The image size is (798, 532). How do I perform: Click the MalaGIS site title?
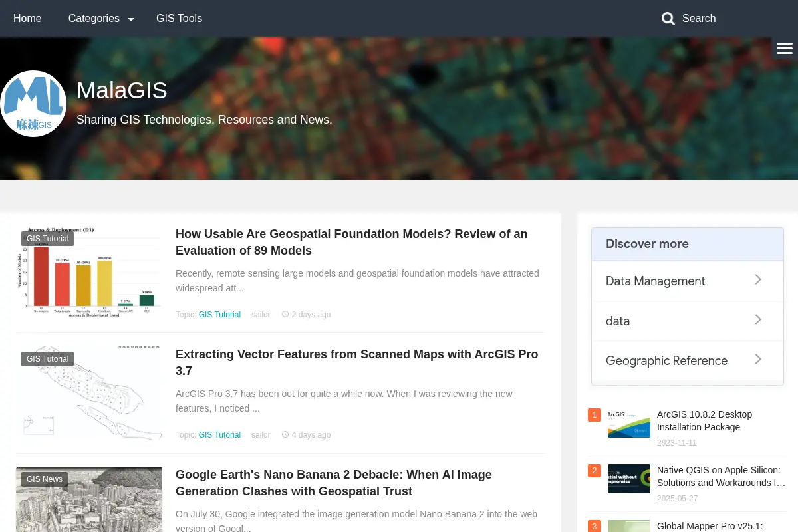[122, 90]
